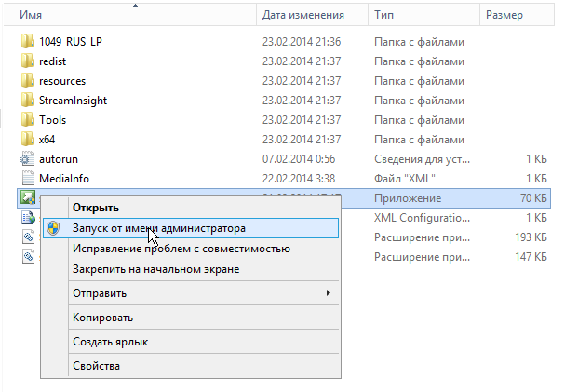Select the redist folder icon
The height and width of the screenshot is (392, 578).
tap(27, 61)
